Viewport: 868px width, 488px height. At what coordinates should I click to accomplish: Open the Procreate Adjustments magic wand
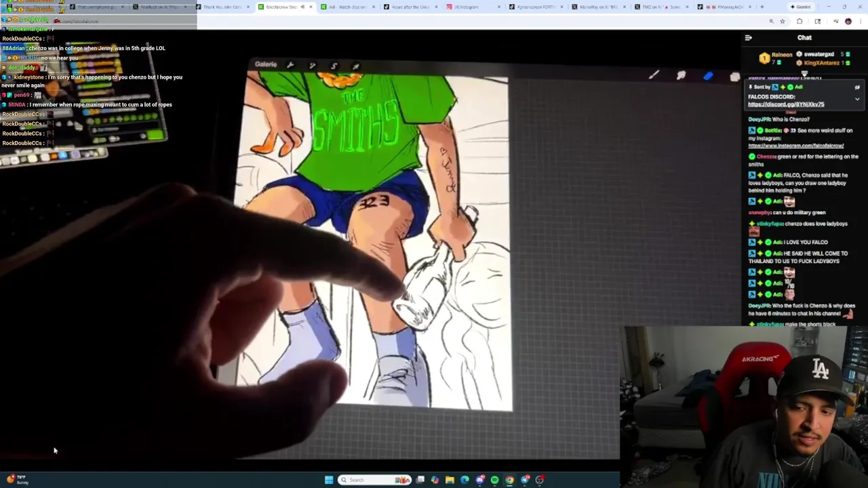(312, 66)
